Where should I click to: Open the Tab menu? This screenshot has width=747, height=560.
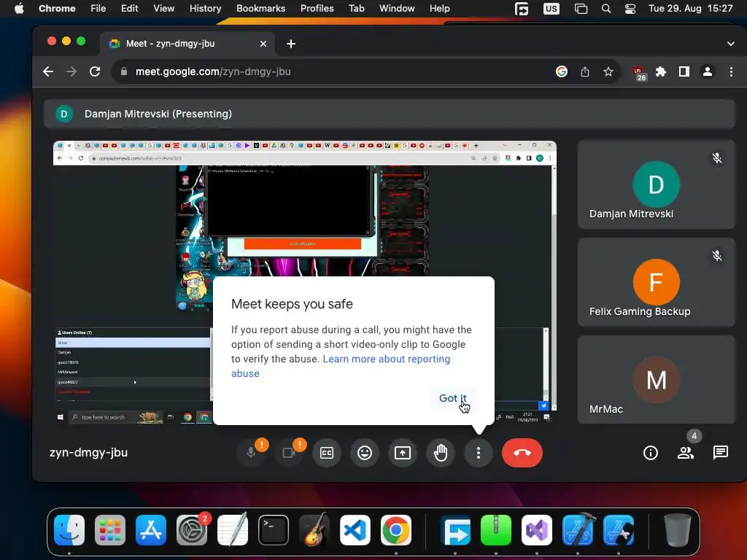(356, 9)
